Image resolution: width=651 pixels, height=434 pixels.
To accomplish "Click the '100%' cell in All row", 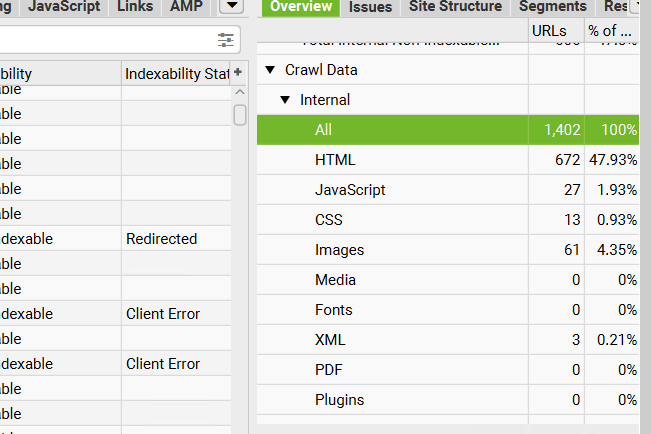I will tap(612, 130).
